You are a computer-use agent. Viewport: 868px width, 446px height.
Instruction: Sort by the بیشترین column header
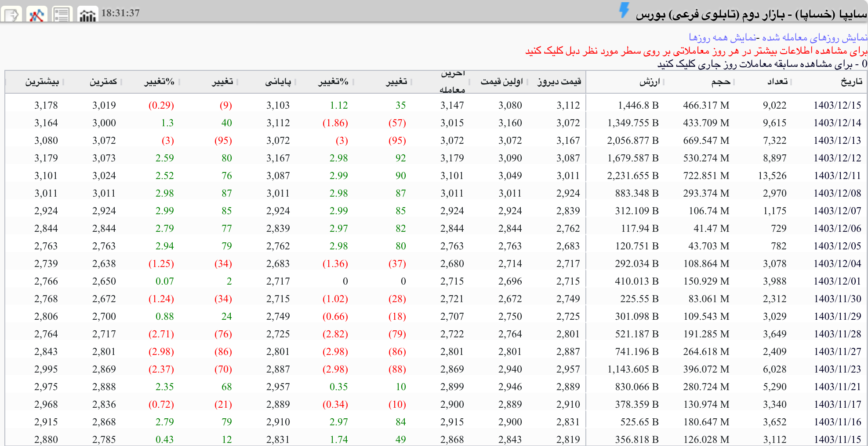42,82
